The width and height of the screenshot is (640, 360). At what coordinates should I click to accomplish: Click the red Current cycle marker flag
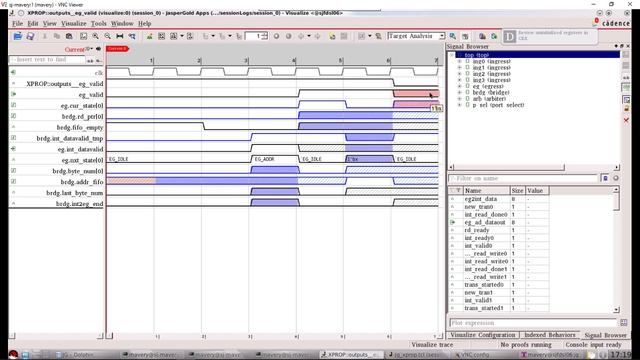tap(117, 49)
